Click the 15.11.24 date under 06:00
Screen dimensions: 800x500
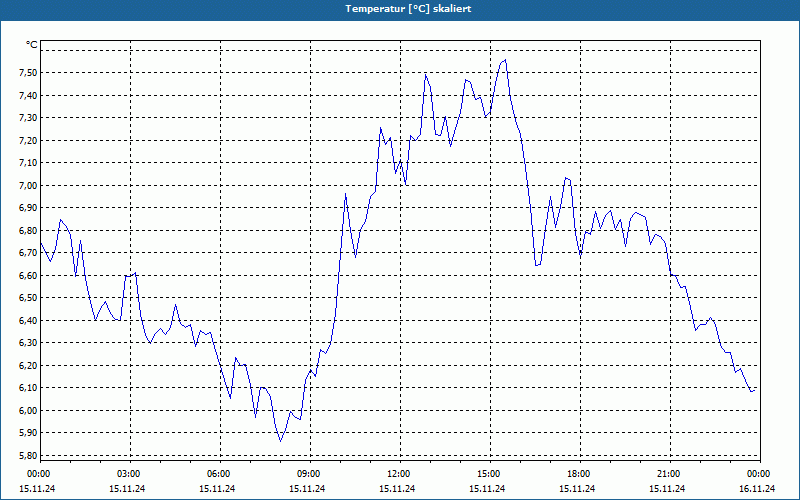pos(217,489)
